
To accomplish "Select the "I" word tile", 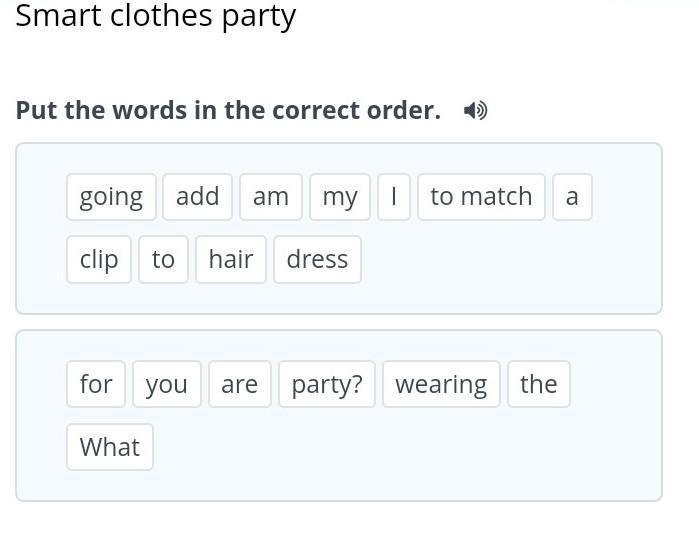I will [x=394, y=197].
